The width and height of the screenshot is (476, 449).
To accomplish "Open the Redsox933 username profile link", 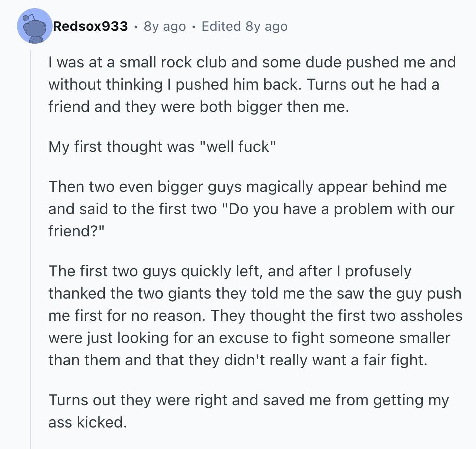I will coord(91,26).
